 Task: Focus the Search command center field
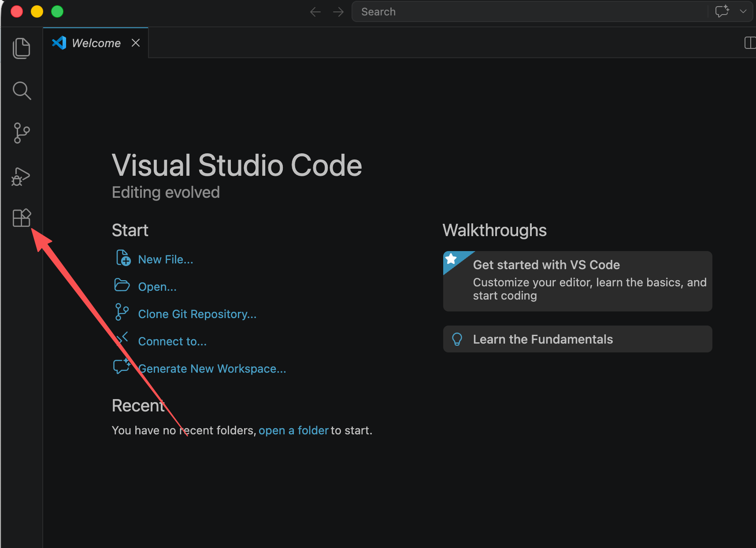click(530, 12)
